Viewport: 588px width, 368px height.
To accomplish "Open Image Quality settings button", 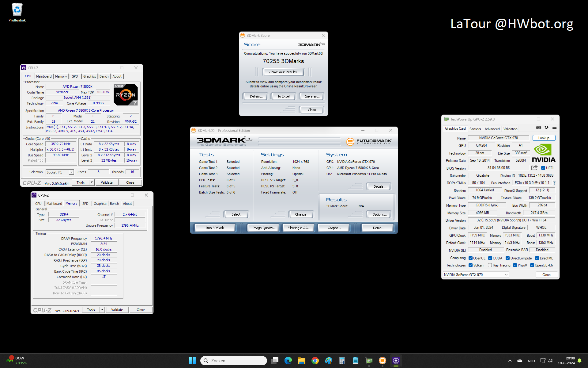I will (264, 228).
